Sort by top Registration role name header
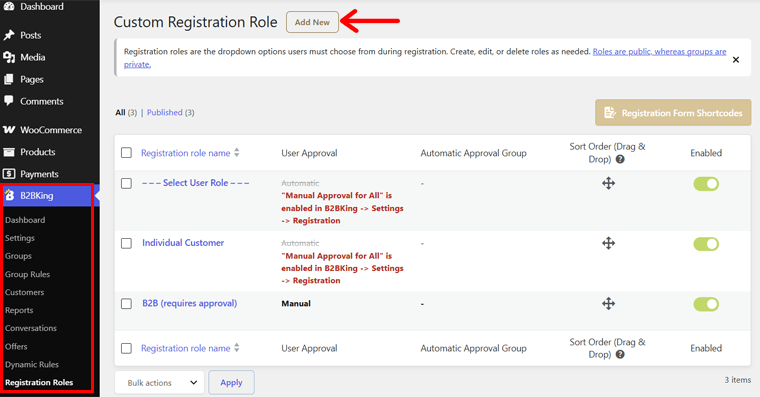The width and height of the screenshot is (760, 397). click(186, 153)
